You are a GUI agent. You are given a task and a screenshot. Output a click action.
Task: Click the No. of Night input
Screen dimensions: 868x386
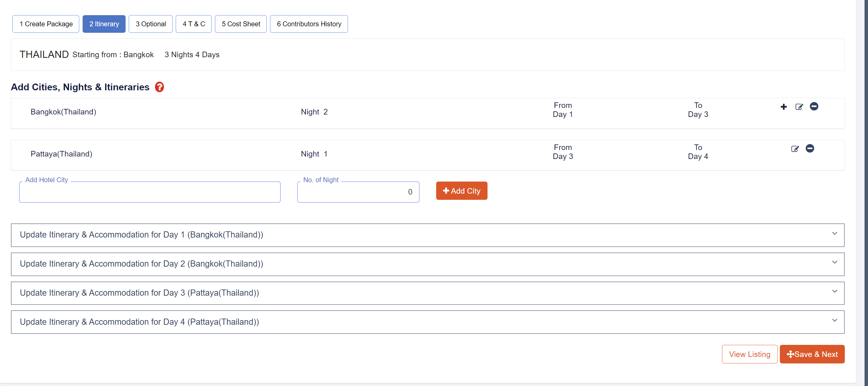click(x=358, y=192)
